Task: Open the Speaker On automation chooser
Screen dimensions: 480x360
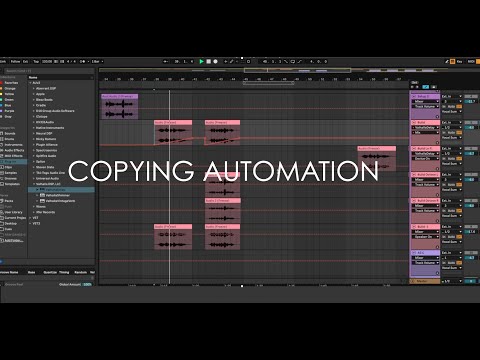Action: [x=426, y=237]
